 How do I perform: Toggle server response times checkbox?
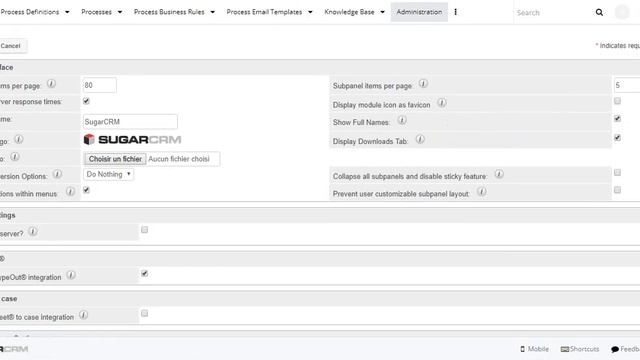86,101
